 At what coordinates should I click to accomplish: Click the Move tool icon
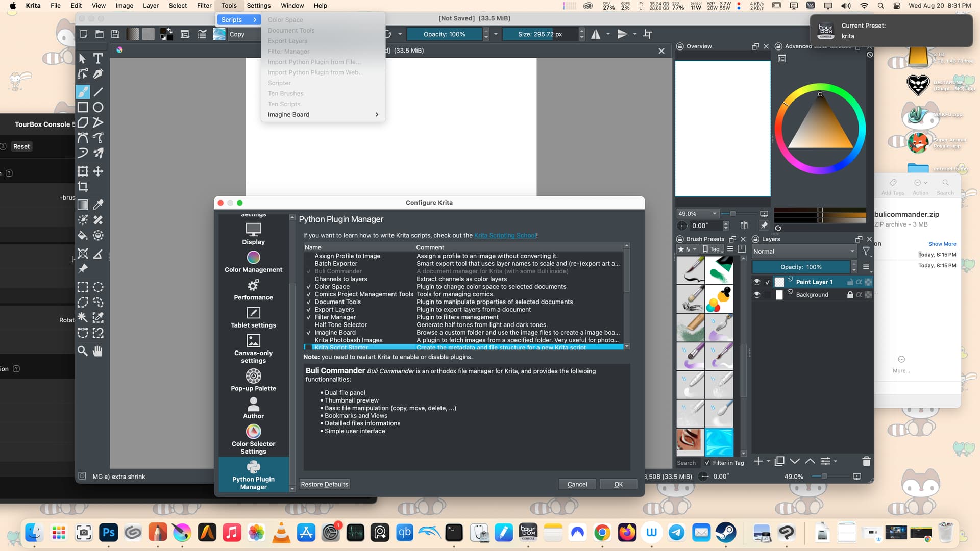(98, 171)
